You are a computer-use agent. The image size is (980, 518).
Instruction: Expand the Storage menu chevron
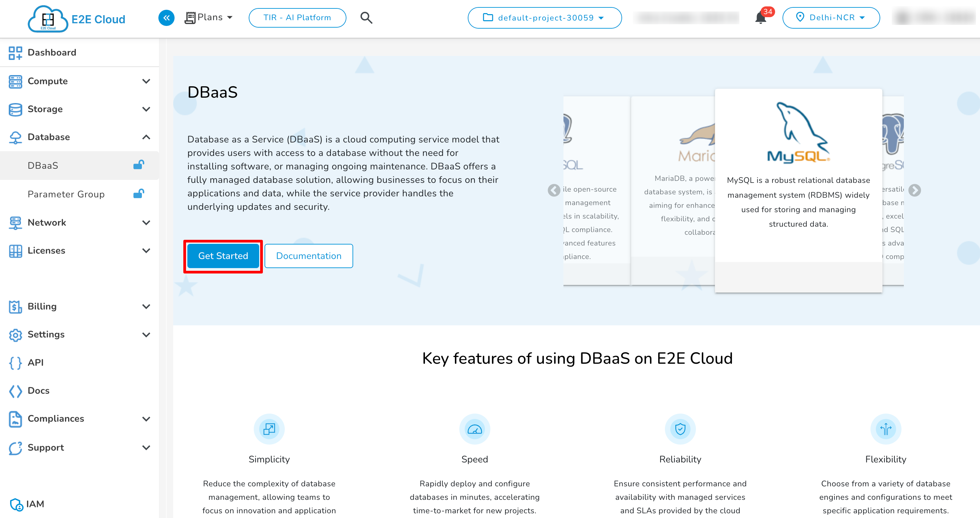(x=146, y=109)
